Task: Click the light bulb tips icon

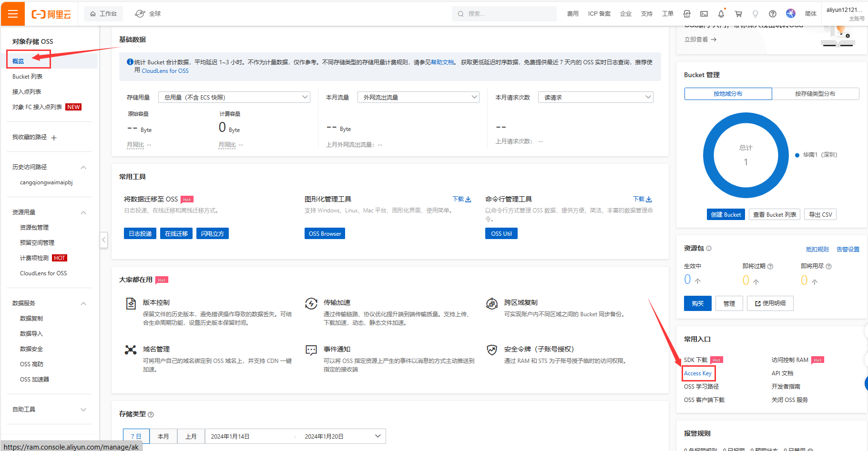Action: [x=755, y=14]
